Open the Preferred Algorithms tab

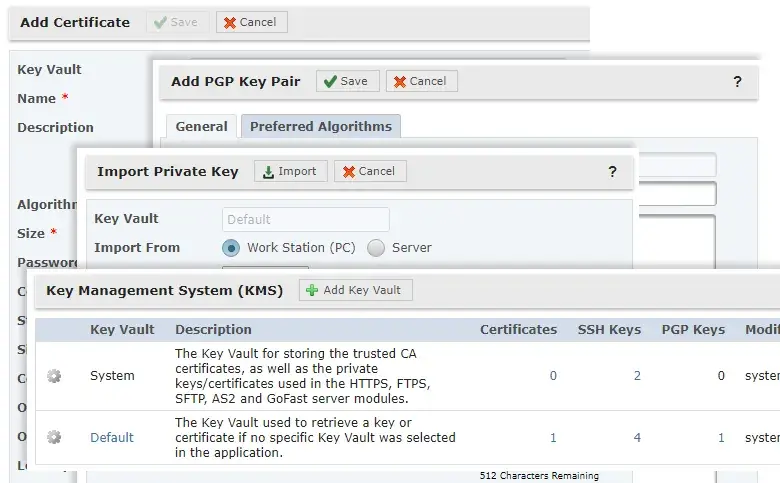click(320, 127)
